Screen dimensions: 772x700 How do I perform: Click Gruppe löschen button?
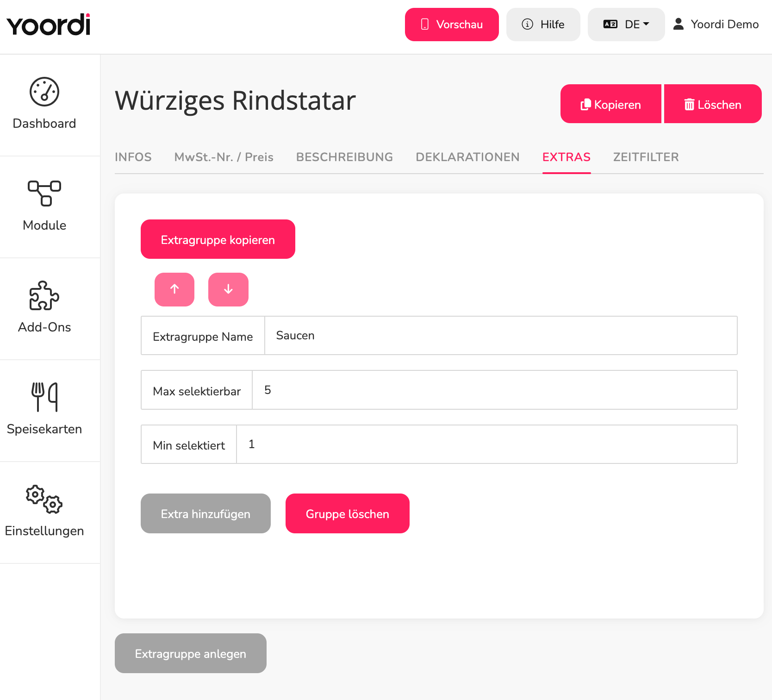coord(348,513)
